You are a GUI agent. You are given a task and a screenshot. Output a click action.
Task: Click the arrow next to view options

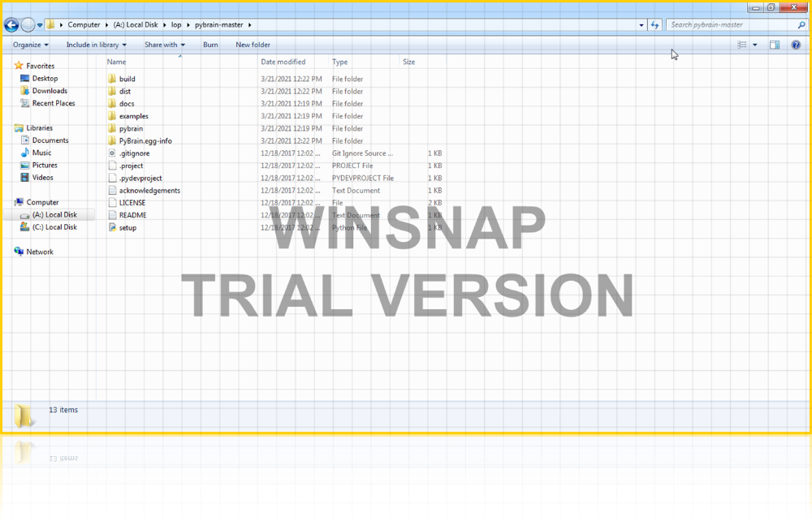pyautogui.click(x=755, y=45)
